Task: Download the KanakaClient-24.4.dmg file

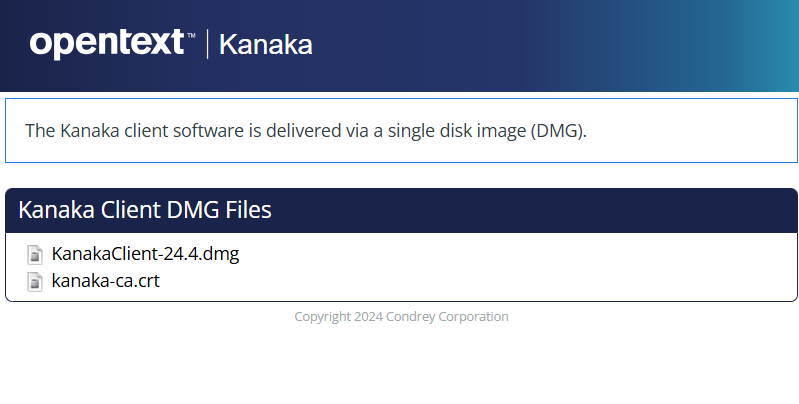Action: 145,254
